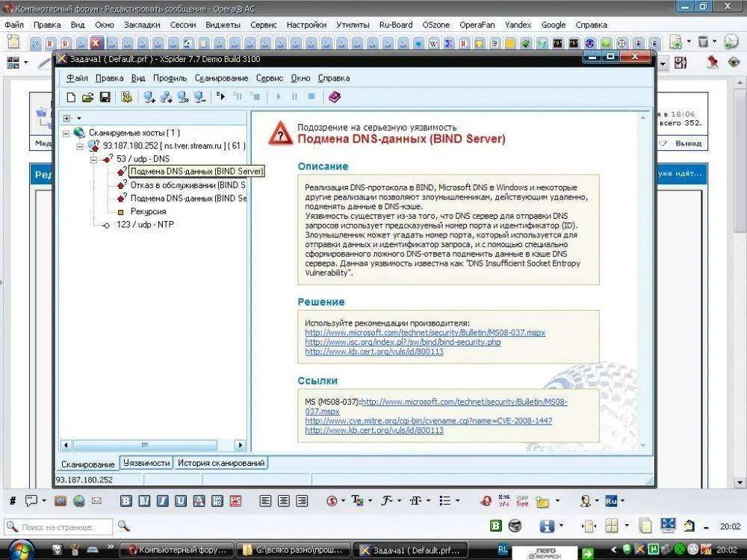The image size is (747, 560).
Task: Collapse the Сканируемые хосты root node
Action: pyautogui.click(x=66, y=134)
